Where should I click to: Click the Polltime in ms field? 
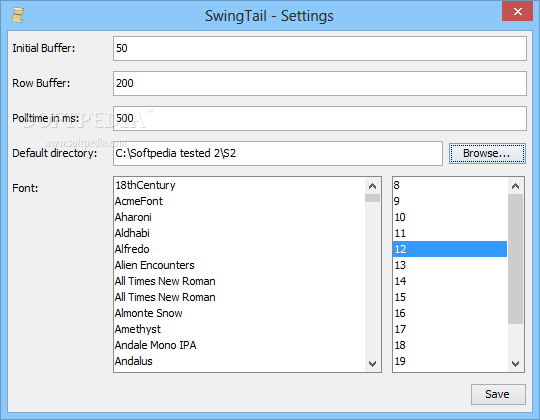point(320,118)
